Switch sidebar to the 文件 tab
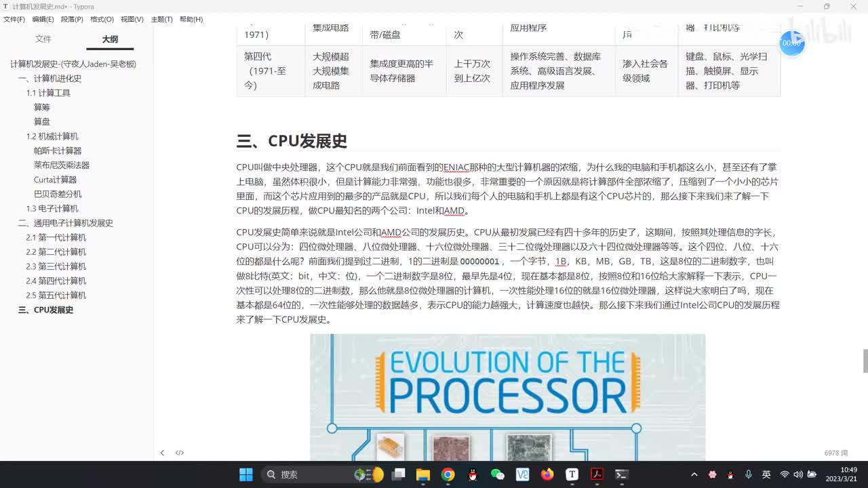Image resolution: width=868 pixels, height=488 pixels. click(x=43, y=39)
